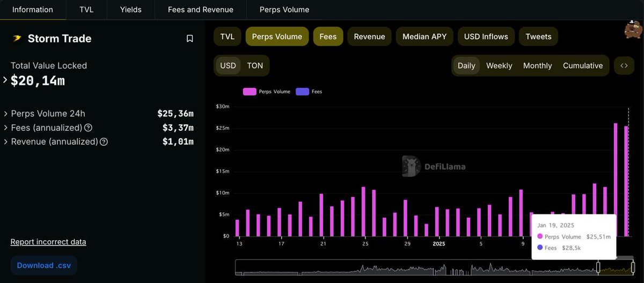Expand Total Value Locked breakdown
Image resolution: width=644 pixels, height=283 pixels.
pos(5,80)
